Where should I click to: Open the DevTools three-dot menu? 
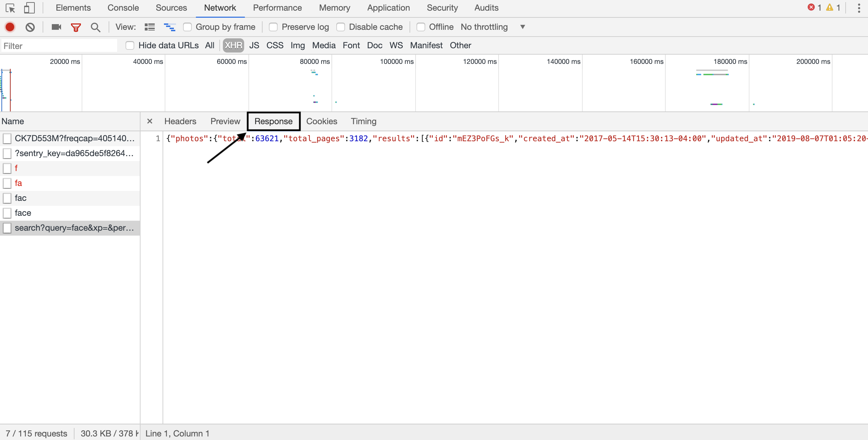coord(859,8)
